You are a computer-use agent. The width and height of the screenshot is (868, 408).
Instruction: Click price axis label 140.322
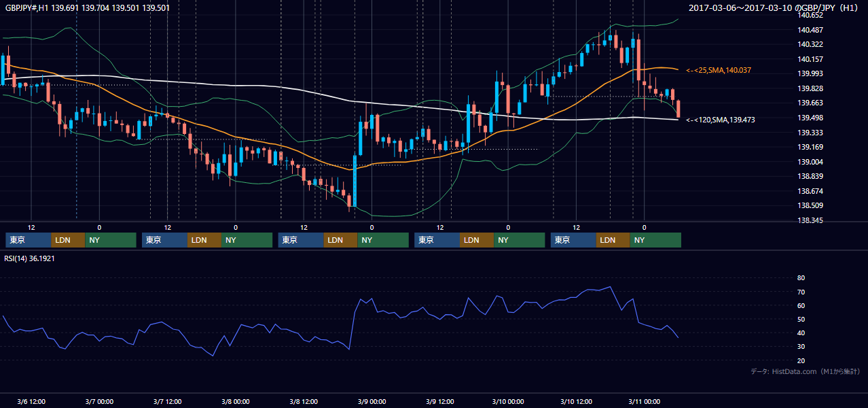810,44
